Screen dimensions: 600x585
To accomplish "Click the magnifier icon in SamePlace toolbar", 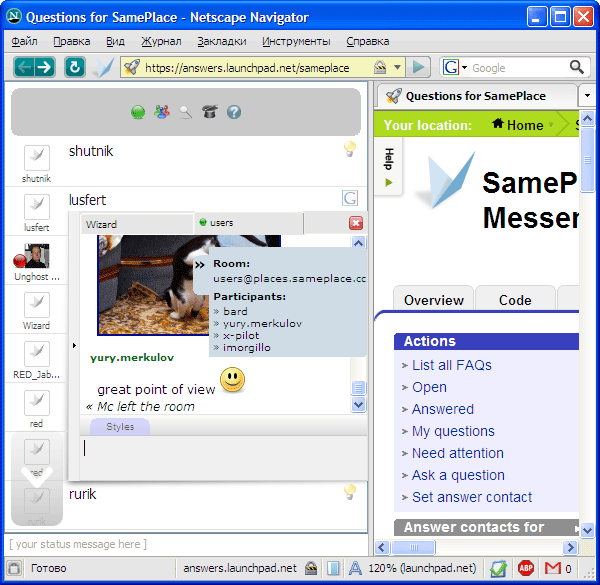I will tap(186, 112).
